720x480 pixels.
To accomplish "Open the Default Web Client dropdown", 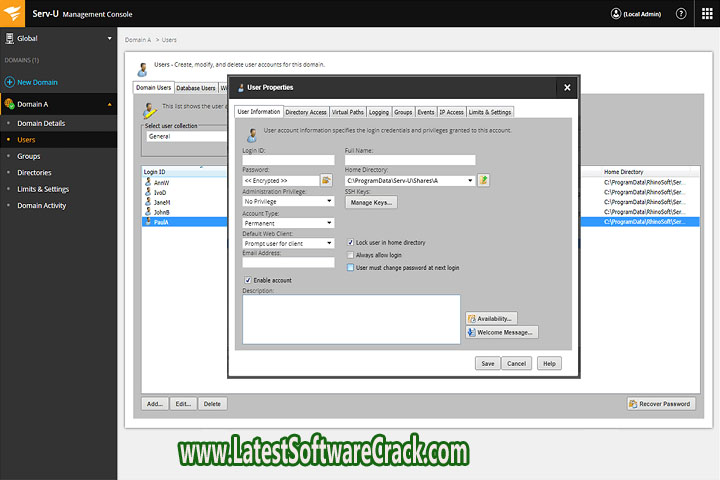I will coord(288,243).
